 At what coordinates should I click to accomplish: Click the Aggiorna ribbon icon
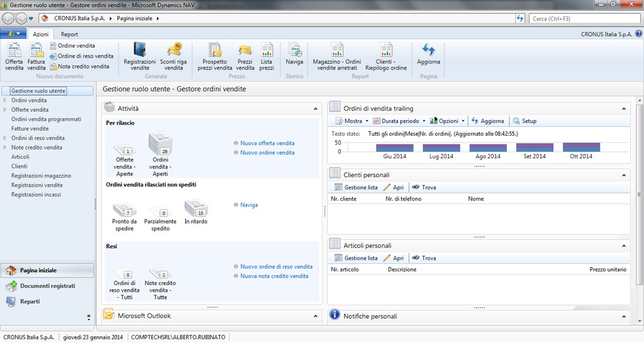[429, 54]
